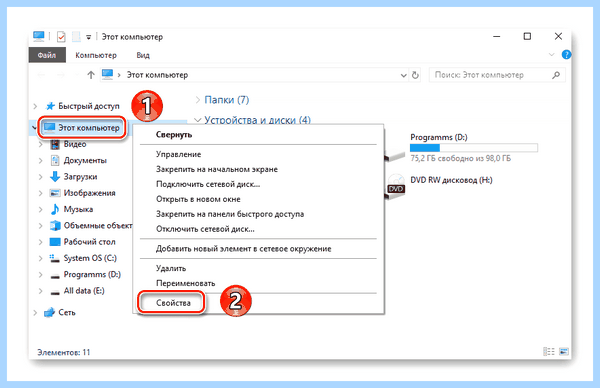Choose Переименовать in the context menu
This screenshot has height=388, width=600.
point(258,283)
